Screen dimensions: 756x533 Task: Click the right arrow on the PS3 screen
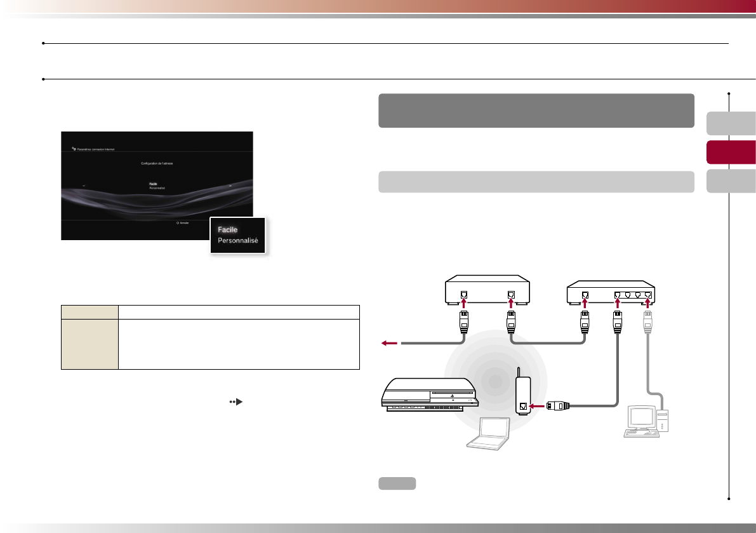pos(230,186)
